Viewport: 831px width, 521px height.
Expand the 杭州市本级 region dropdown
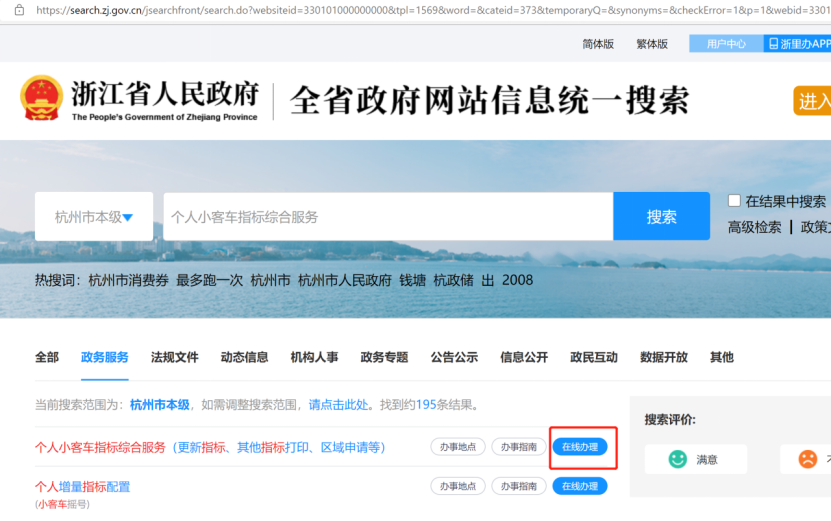[x=94, y=217]
